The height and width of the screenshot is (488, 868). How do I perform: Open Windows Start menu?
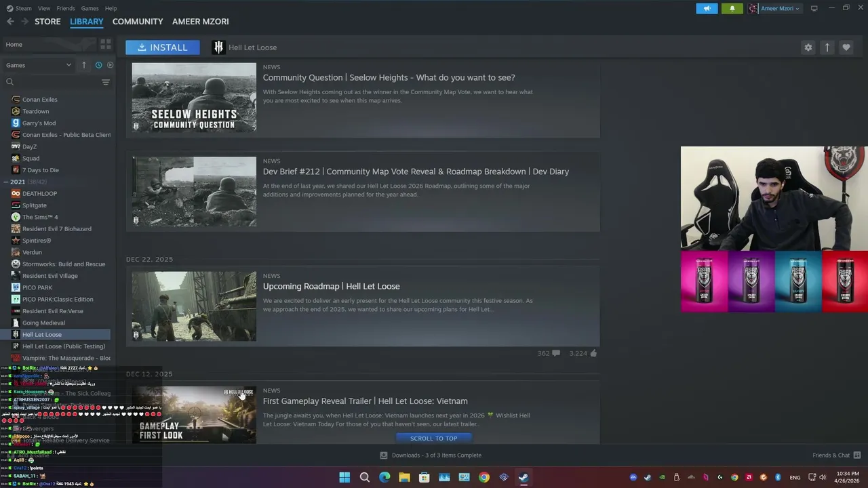(x=344, y=477)
